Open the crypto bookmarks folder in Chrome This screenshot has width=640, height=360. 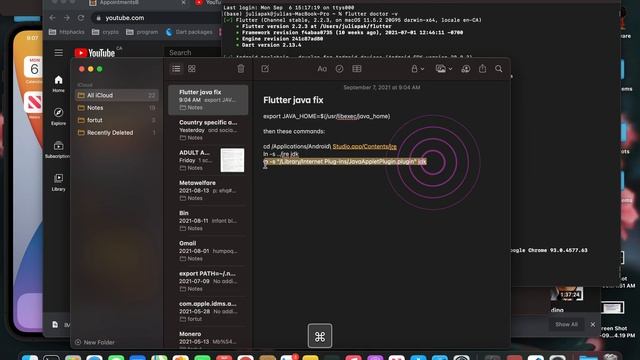105,32
